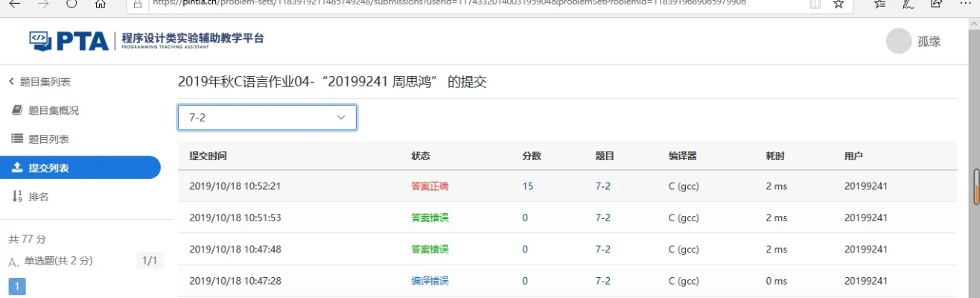Click the 编译错误 status
980x298 pixels.
430,281
